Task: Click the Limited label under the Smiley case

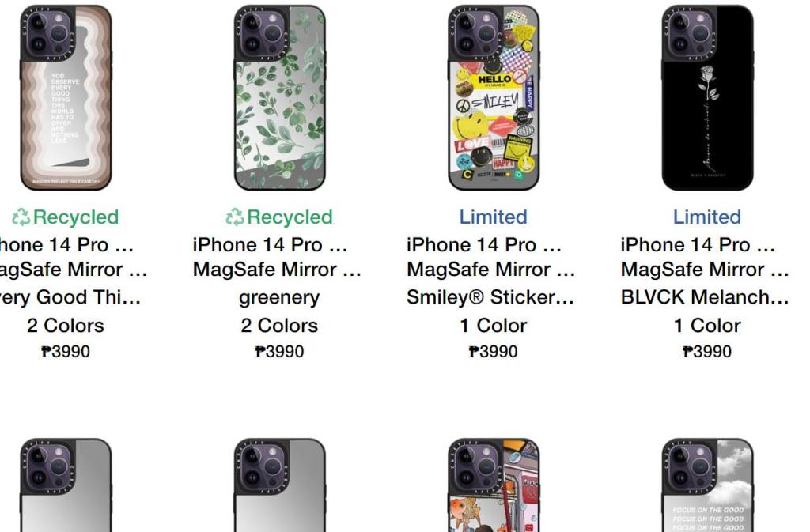Action: 494,217
